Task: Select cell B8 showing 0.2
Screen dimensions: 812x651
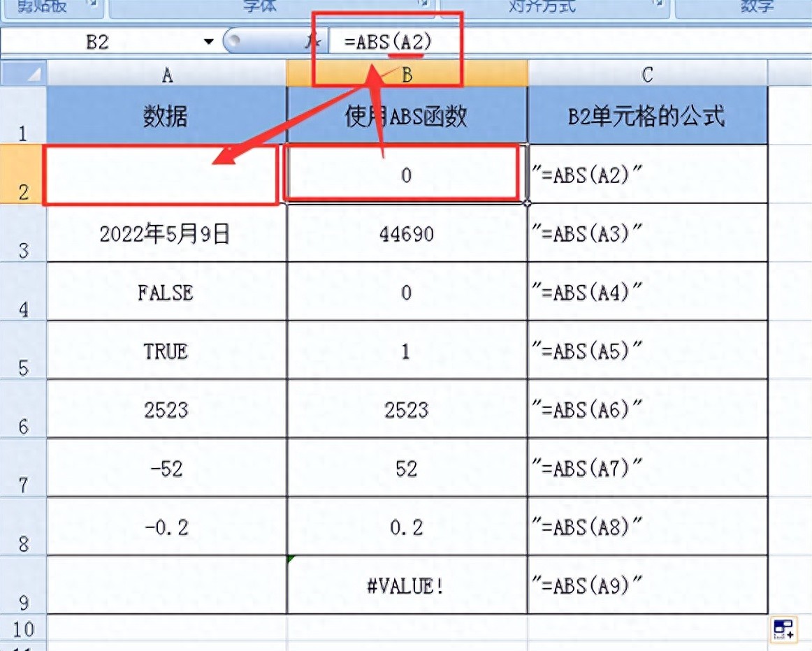Action: tap(407, 526)
